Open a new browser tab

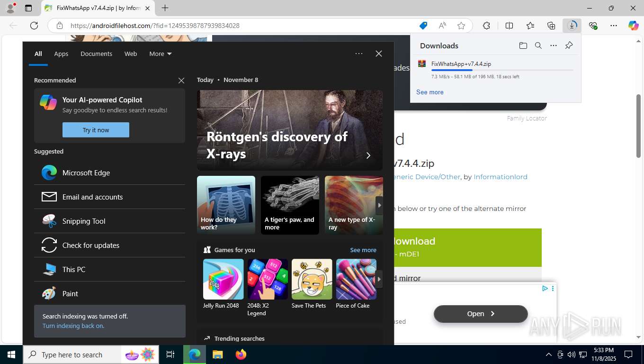point(165,8)
